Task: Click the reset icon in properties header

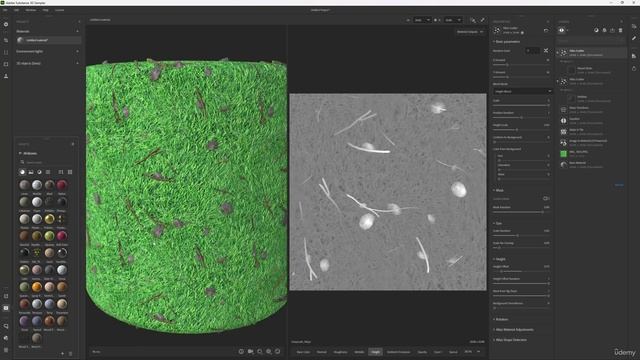Action: [546, 30]
